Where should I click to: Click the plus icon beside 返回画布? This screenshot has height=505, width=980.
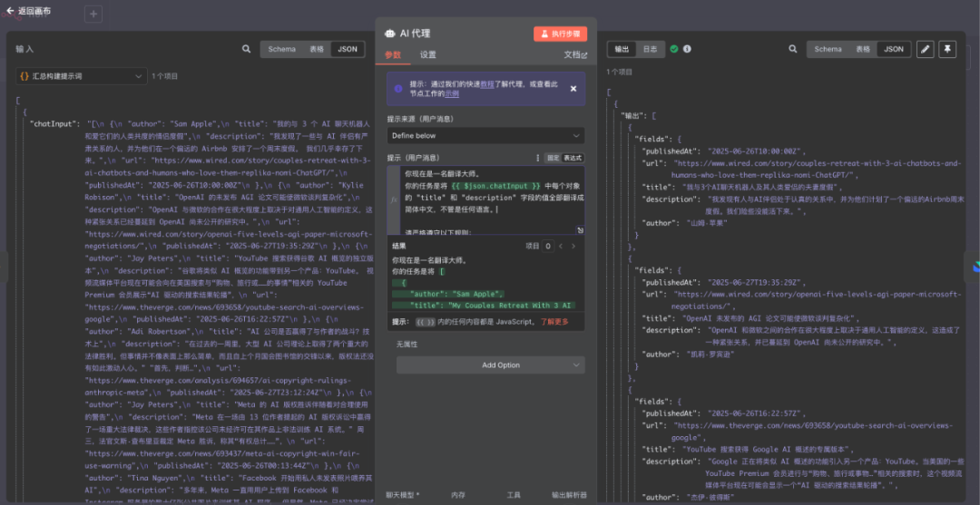[93, 14]
